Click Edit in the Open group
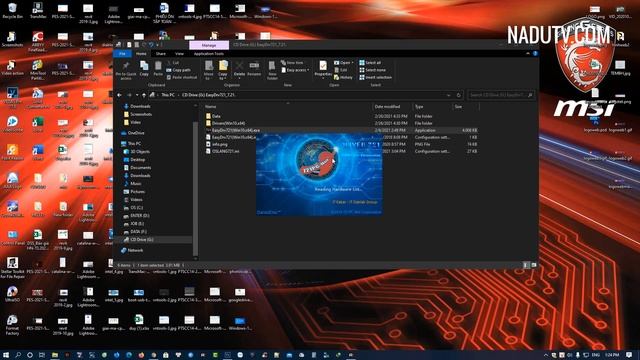This screenshot has height=360, width=640. point(341,70)
